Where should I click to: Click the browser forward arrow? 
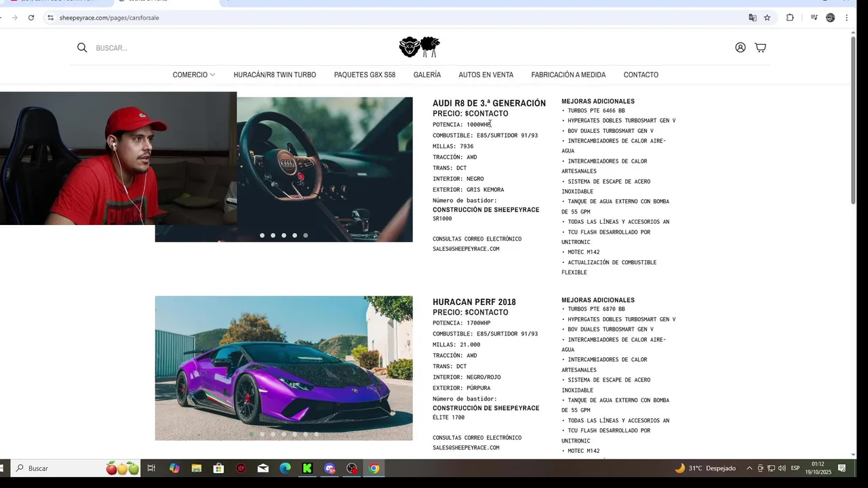click(x=15, y=18)
